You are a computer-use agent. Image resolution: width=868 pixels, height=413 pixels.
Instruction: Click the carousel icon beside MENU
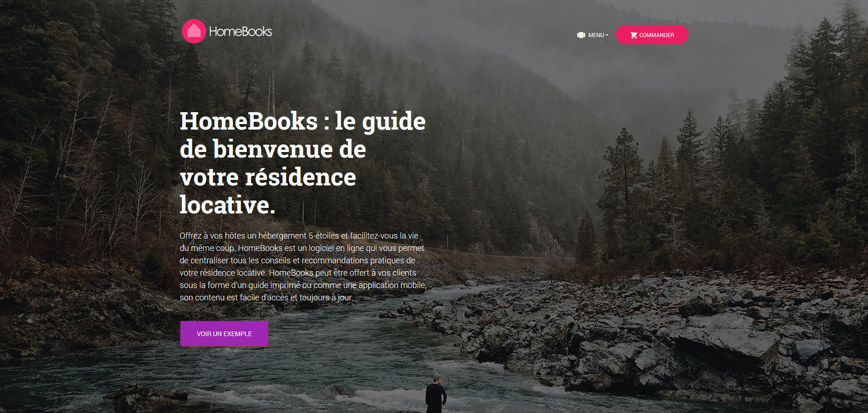pos(581,35)
